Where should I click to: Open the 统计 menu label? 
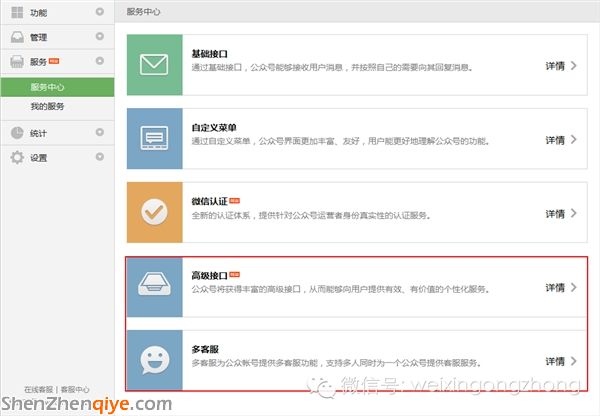[x=38, y=133]
